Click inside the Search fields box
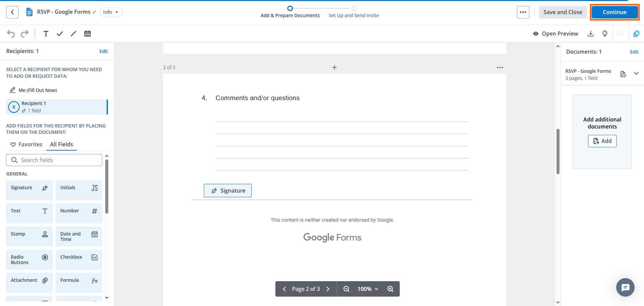This screenshot has width=644, height=306. click(54, 160)
